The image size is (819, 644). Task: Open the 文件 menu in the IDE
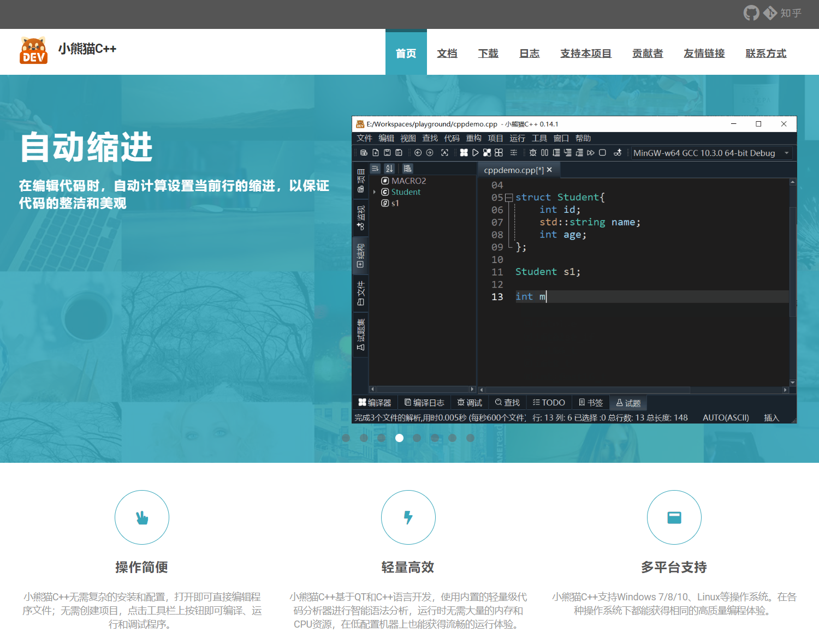pyautogui.click(x=364, y=139)
